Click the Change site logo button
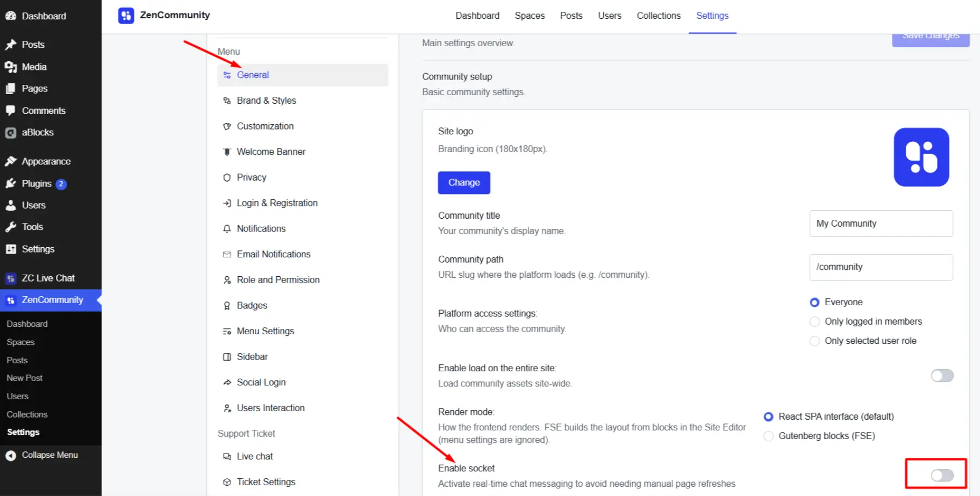The width and height of the screenshot is (980, 496). pyautogui.click(x=464, y=183)
